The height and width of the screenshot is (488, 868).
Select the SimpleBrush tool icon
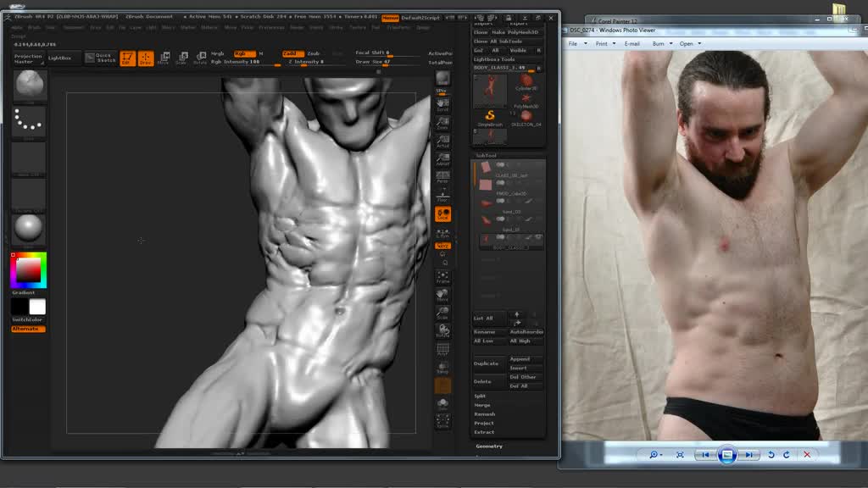(x=490, y=119)
